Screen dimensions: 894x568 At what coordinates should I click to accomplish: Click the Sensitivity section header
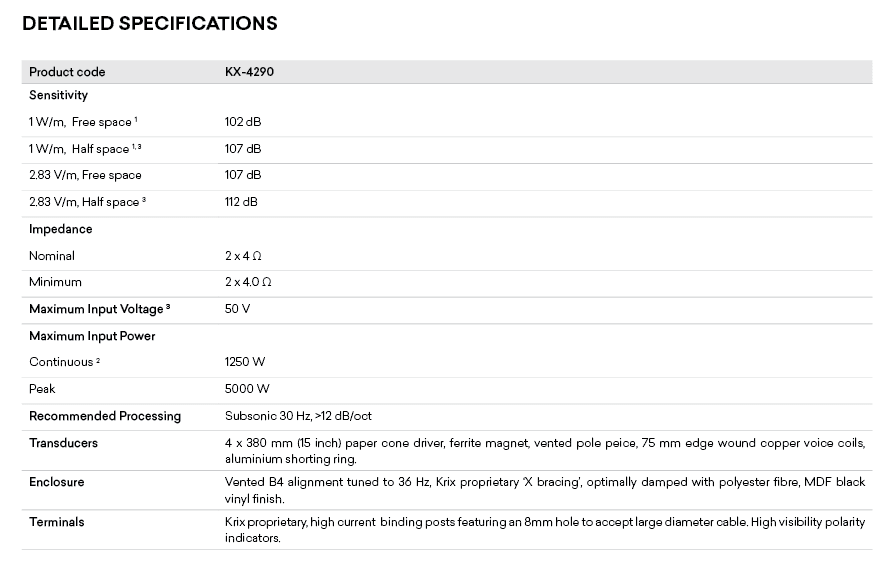coord(58,96)
